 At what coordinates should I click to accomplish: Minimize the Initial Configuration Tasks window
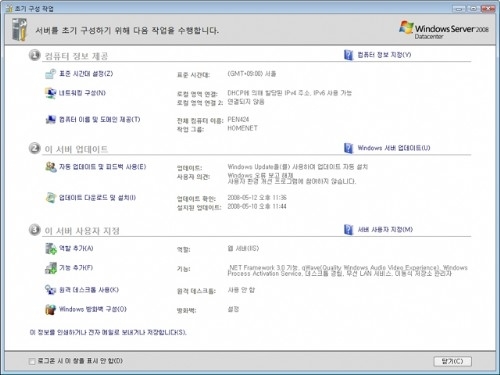pyautogui.click(x=459, y=9)
